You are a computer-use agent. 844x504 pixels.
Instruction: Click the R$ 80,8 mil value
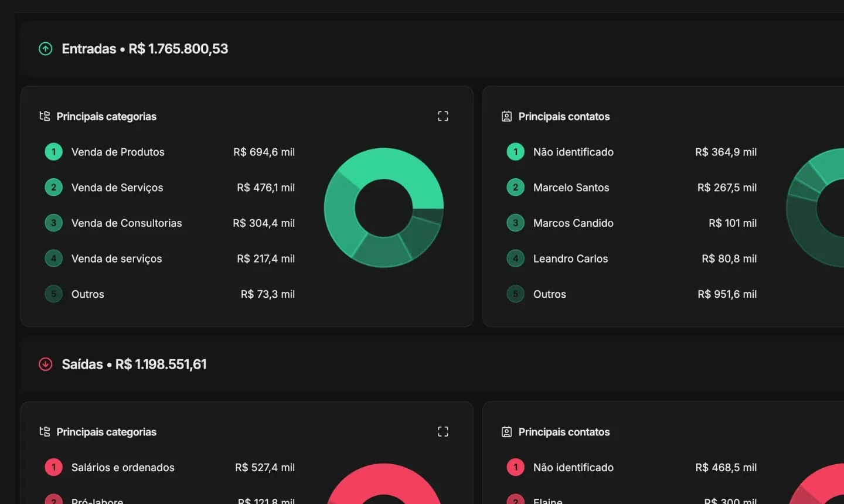(x=729, y=258)
